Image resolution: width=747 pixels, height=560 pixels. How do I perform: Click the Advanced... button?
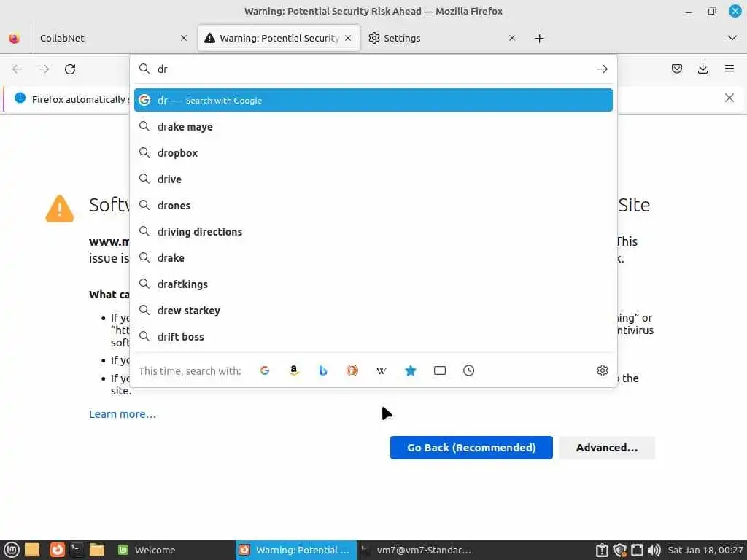[607, 448]
